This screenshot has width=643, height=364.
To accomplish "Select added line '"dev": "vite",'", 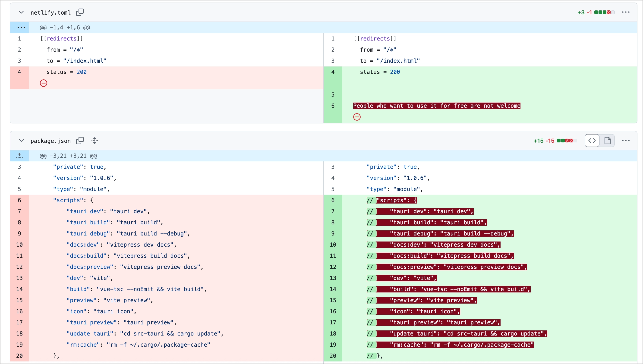I will coord(401,278).
